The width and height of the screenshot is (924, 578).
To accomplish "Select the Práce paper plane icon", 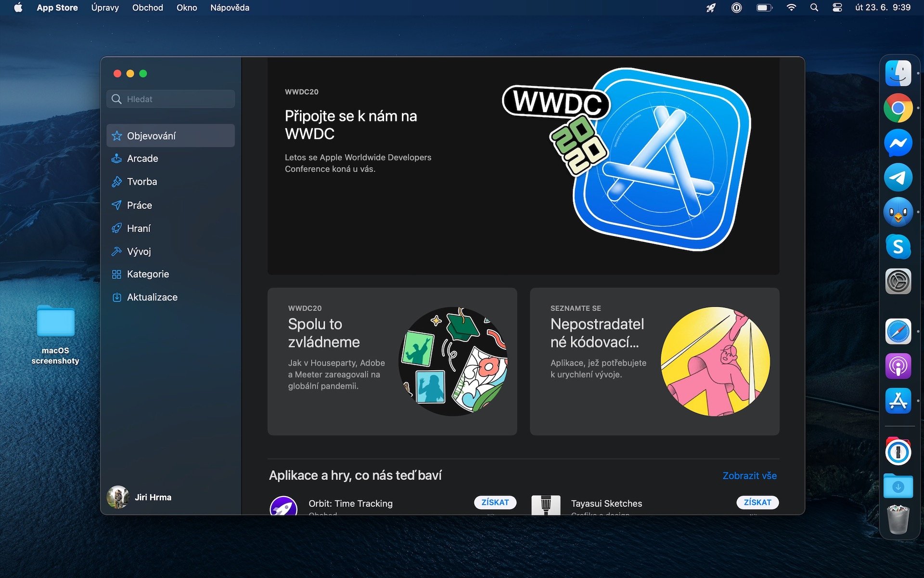I will tap(116, 205).
